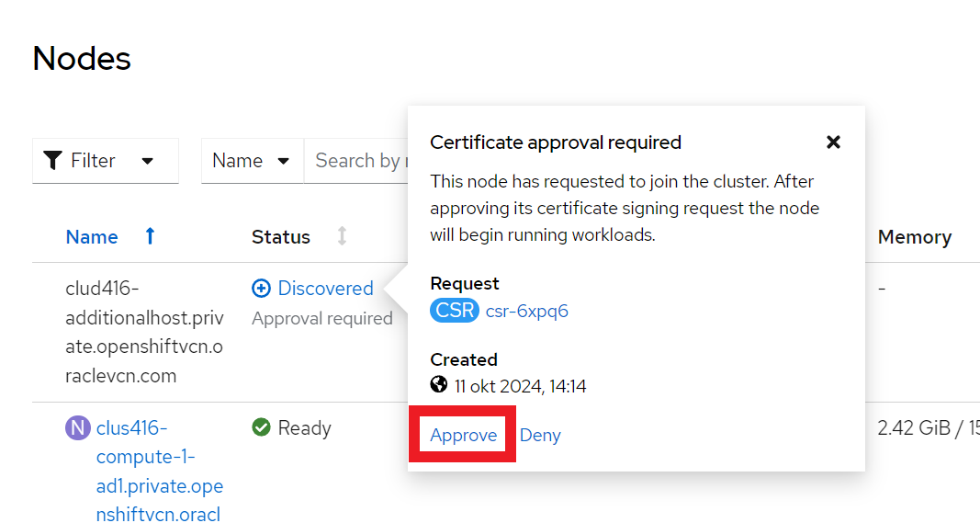Focus the Search by name field
The width and height of the screenshot is (980, 523).
[x=358, y=161]
